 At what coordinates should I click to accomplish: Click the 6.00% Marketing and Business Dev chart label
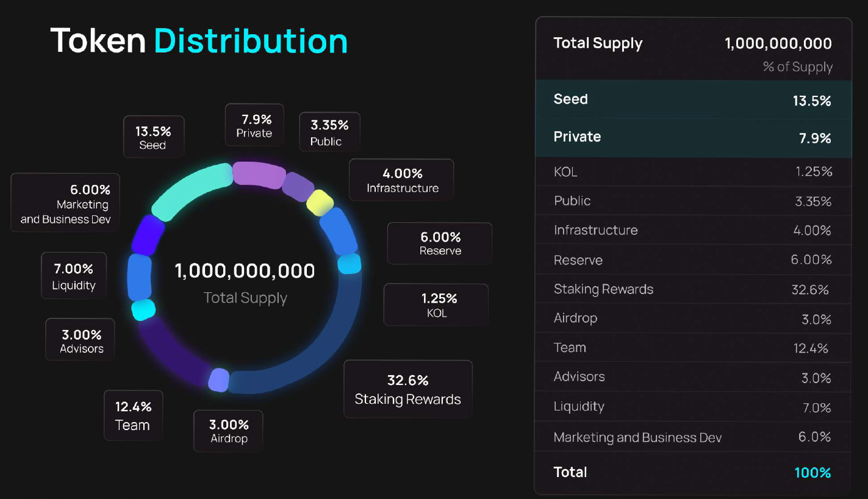[x=65, y=203]
